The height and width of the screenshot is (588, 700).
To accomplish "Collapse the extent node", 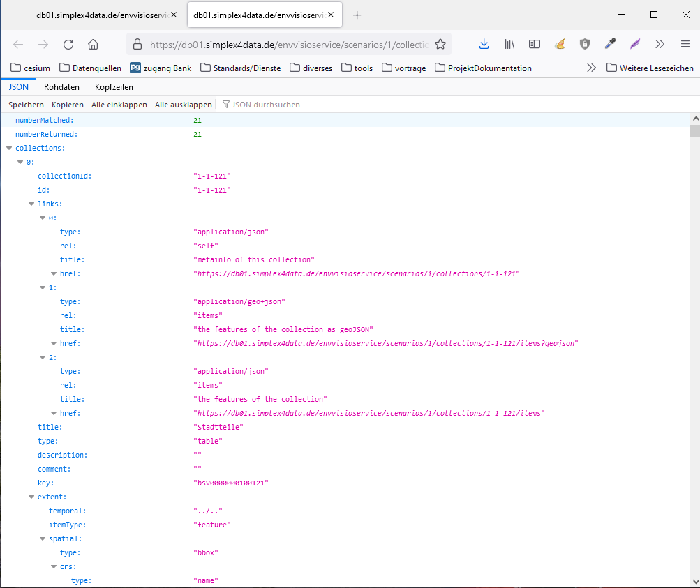I will 31,497.
